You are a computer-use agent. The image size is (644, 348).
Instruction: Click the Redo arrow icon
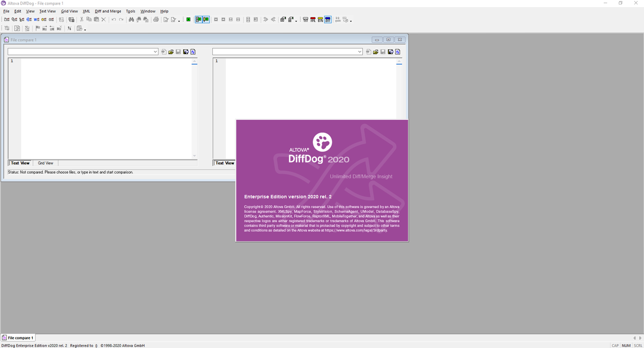click(121, 20)
